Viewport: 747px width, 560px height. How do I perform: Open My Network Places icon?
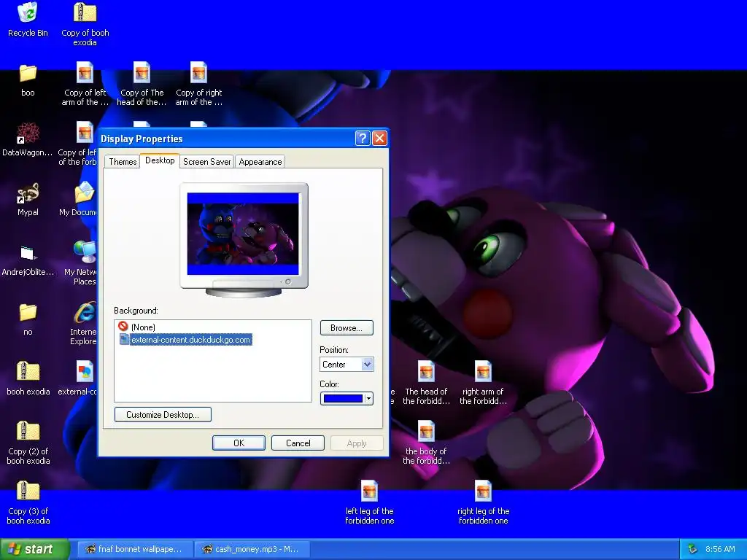(x=85, y=252)
